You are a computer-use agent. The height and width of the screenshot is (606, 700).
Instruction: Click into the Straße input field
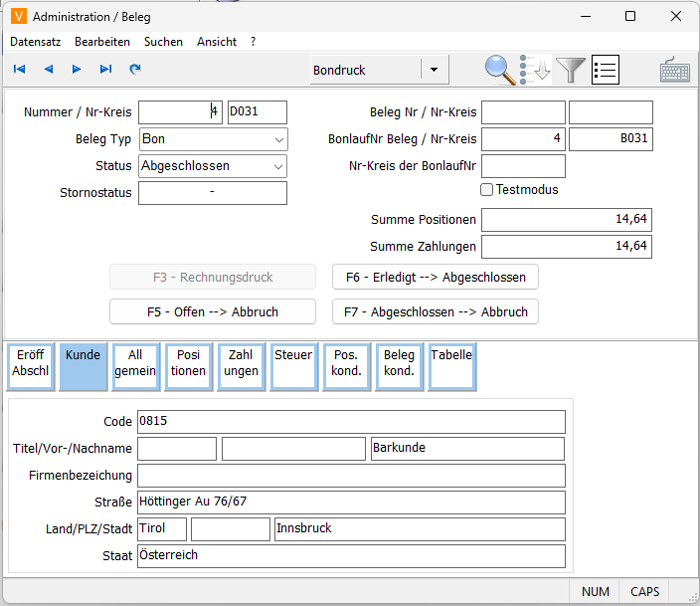click(x=351, y=503)
